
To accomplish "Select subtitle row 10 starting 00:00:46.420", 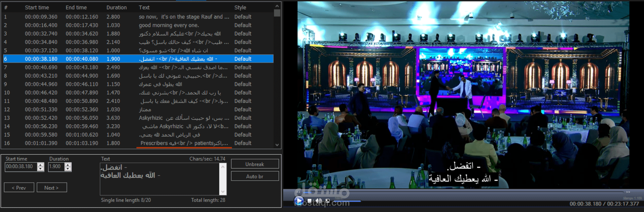I will (138, 92).
